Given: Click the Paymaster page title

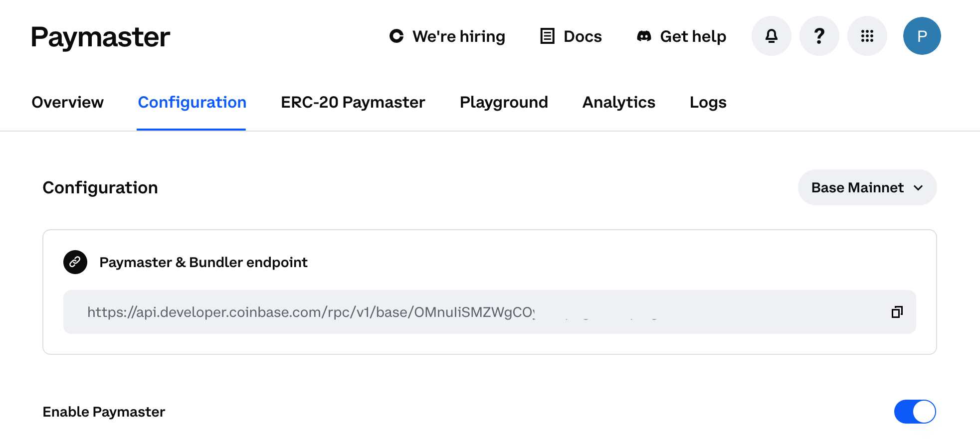Looking at the screenshot, I should [100, 37].
